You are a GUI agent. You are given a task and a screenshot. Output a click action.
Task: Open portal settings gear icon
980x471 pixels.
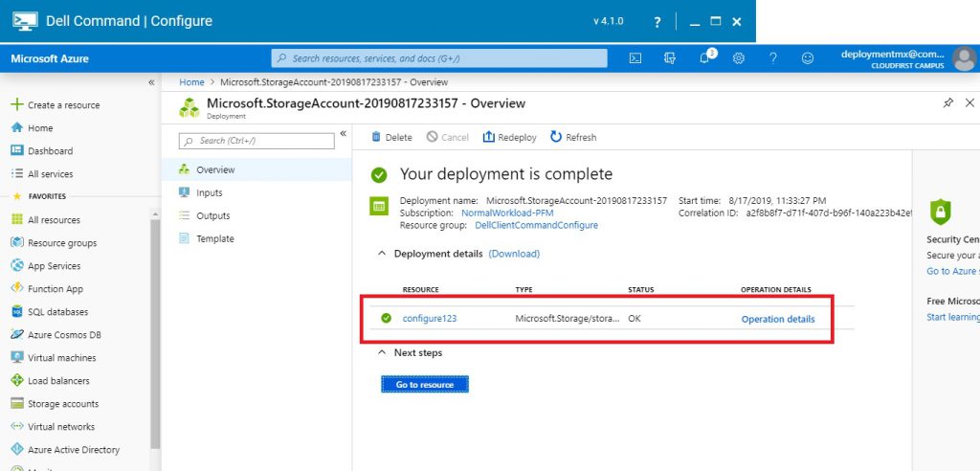[739, 58]
